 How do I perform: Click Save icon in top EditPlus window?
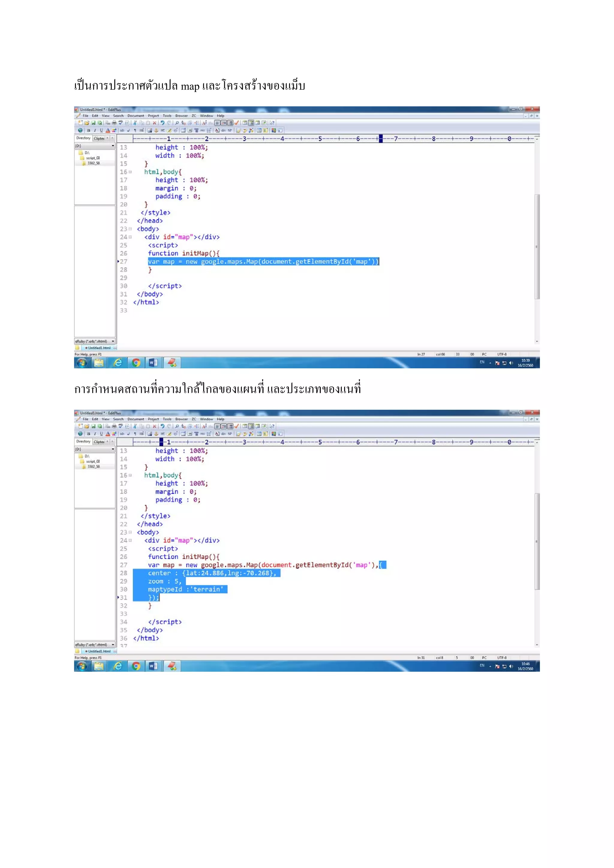click(x=93, y=123)
